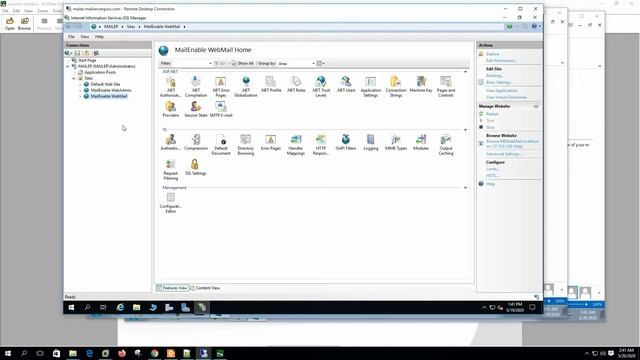
Task: Open the View menu in IIS Manager
Action: (84, 37)
